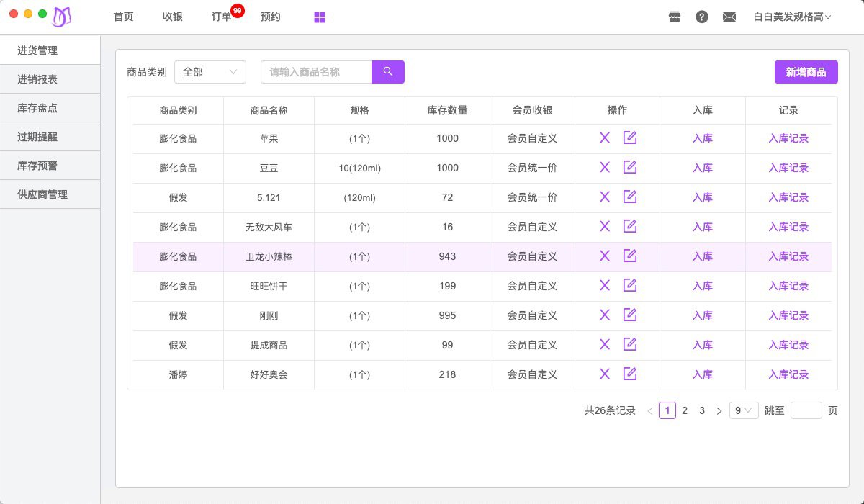Open the mail envelope icon
The height and width of the screenshot is (504, 864).
(729, 17)
